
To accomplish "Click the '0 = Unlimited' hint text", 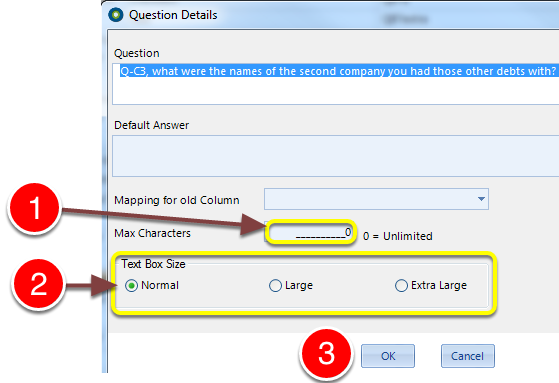I will [x=398, y=236].
